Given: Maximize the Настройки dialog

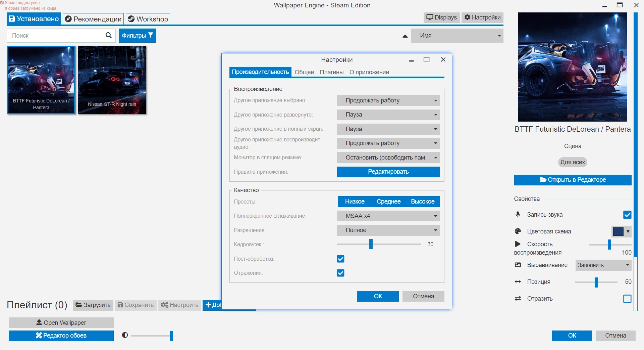Looking at the screenshot, I should 426,59.
